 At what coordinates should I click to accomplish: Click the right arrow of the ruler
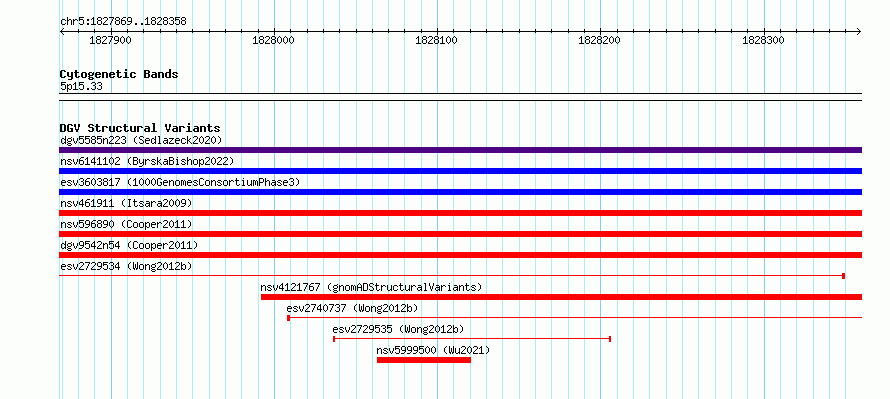click(x=859, y=31)
